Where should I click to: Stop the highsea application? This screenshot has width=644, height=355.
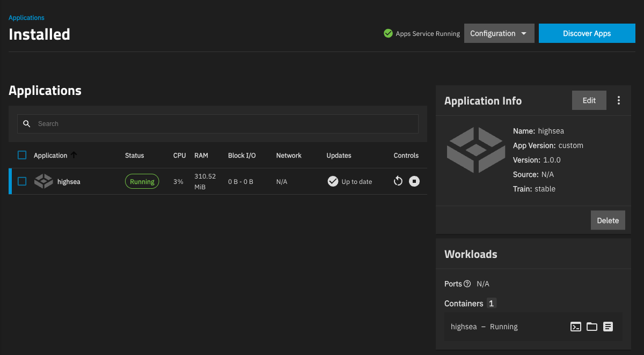point(414,181)
